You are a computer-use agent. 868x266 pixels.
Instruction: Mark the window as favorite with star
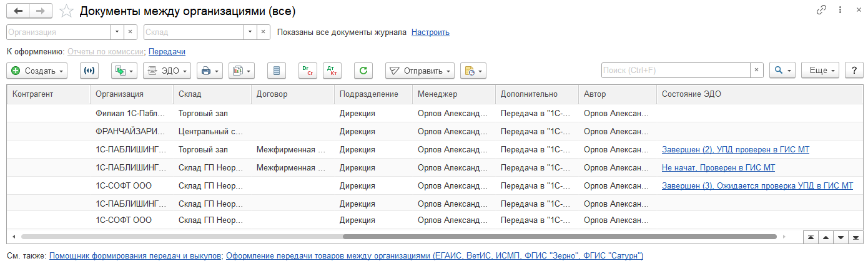click(66, 11)
